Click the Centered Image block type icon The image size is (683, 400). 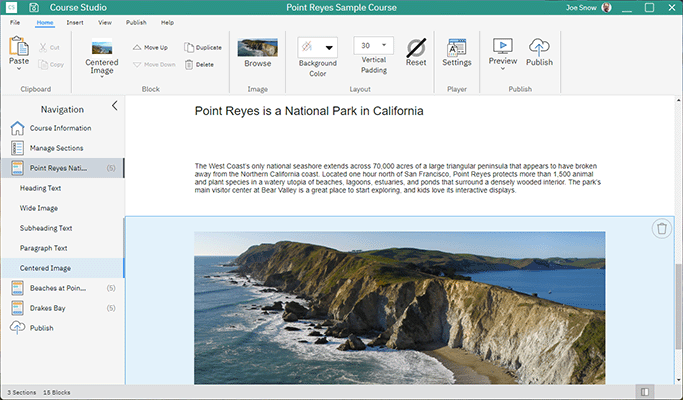click(x=102, y=47)
